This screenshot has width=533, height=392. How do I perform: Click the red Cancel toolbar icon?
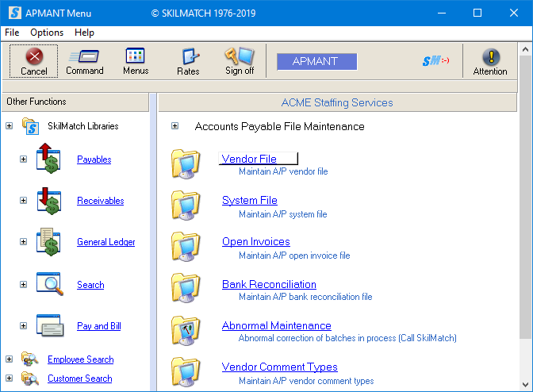pos(34,56)
